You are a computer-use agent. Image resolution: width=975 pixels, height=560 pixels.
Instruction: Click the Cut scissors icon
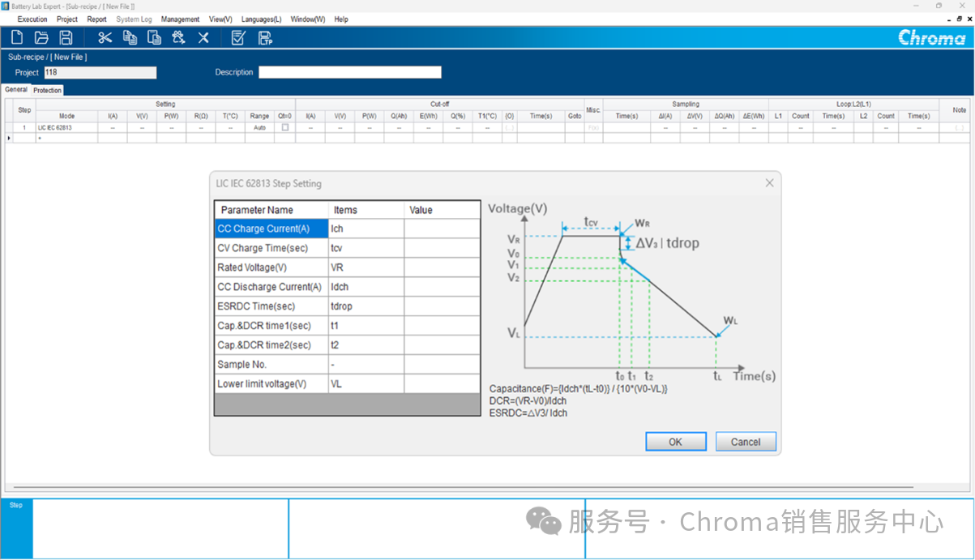tap(105, 37)
